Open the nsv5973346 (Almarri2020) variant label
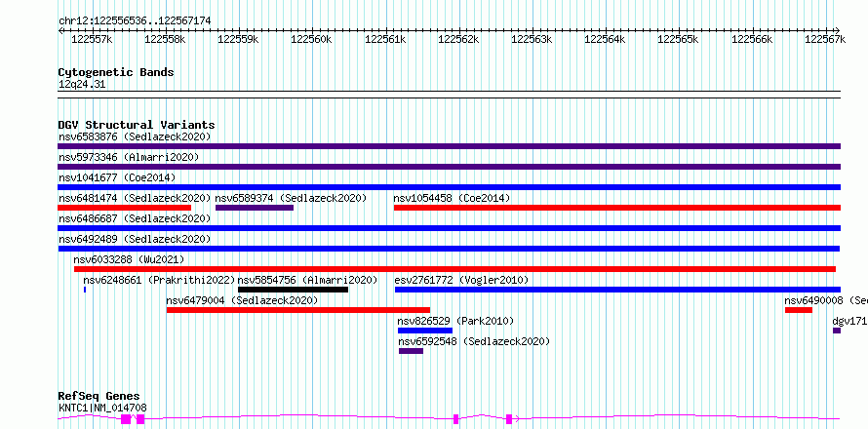The image size is (868, 429). (129, 157)
